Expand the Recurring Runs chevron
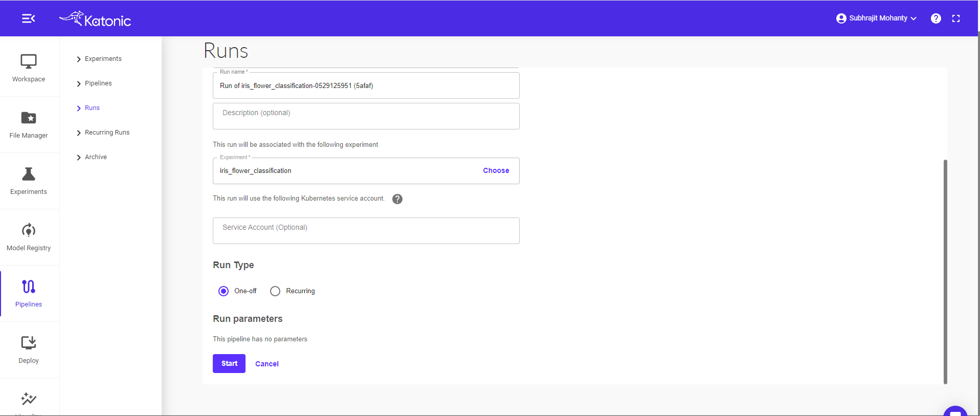Viewport: 980px width, 416px height. [79, 133]
